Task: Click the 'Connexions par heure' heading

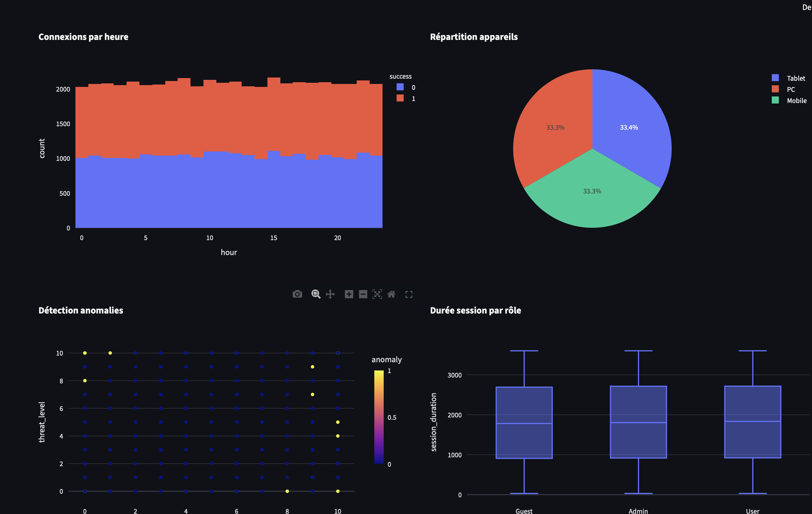Action: click(x=83, y=37)
